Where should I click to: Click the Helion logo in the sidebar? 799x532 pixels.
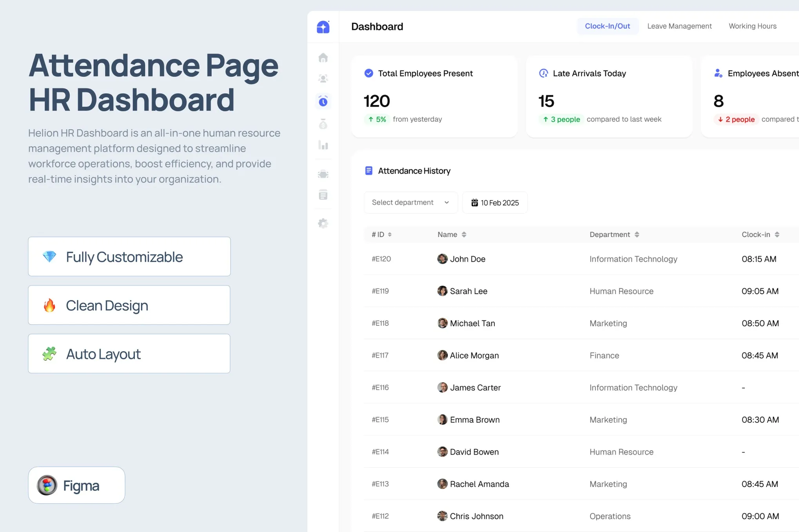[x=323, y=27]
